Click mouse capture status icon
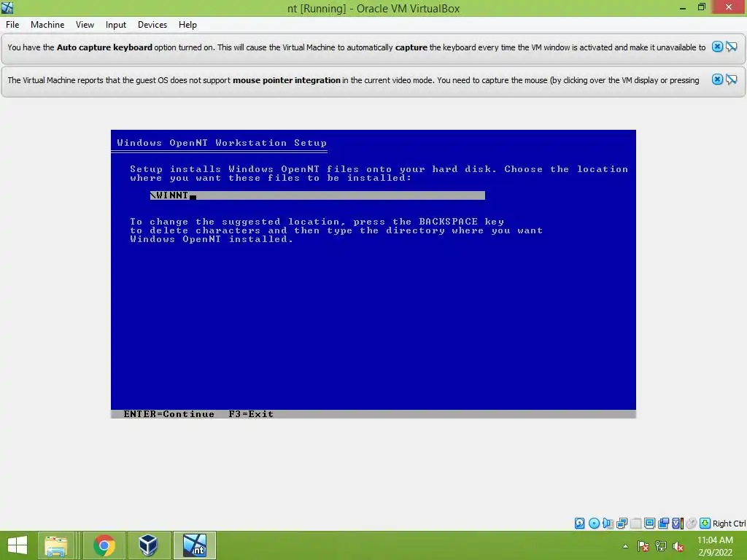The width and height of the screenshot is (747, 560). coord(692,524)
